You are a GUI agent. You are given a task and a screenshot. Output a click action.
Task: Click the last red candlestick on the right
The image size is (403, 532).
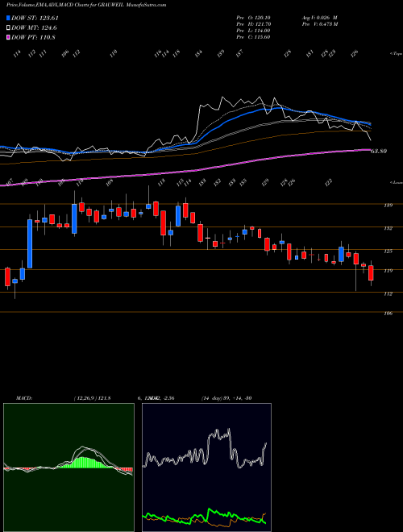371,272
